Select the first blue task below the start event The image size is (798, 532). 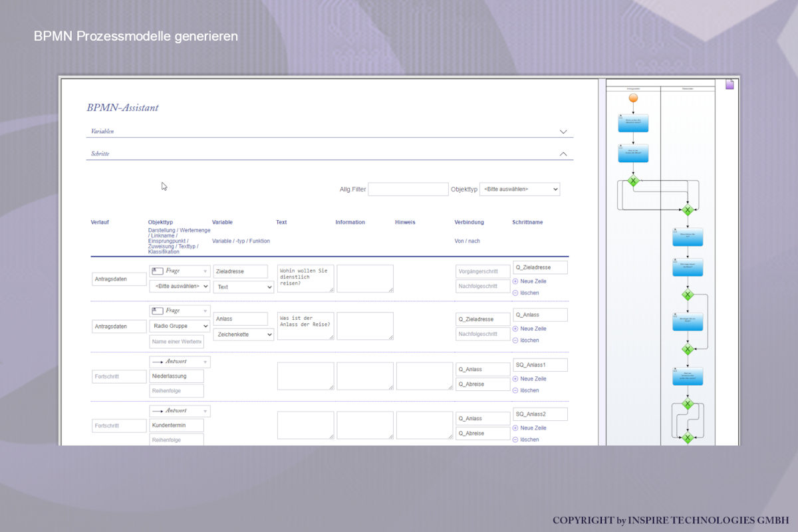[x=633, y=123]
